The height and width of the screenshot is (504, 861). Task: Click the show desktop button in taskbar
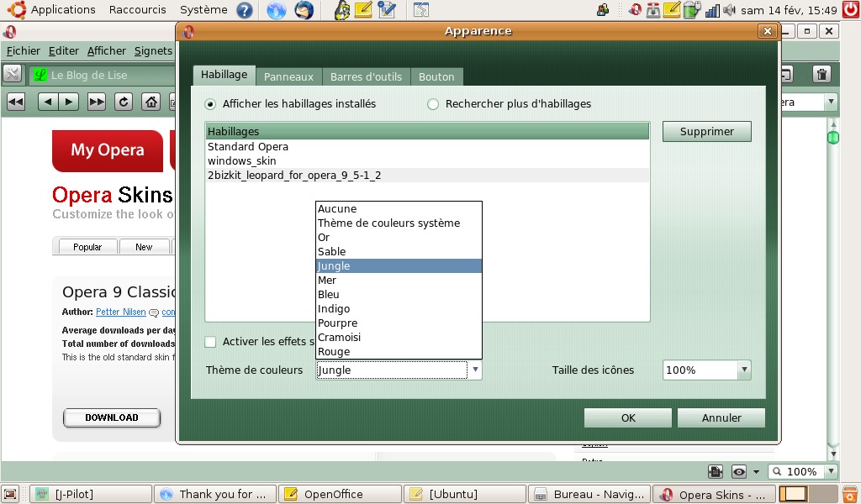click(11, 494)
